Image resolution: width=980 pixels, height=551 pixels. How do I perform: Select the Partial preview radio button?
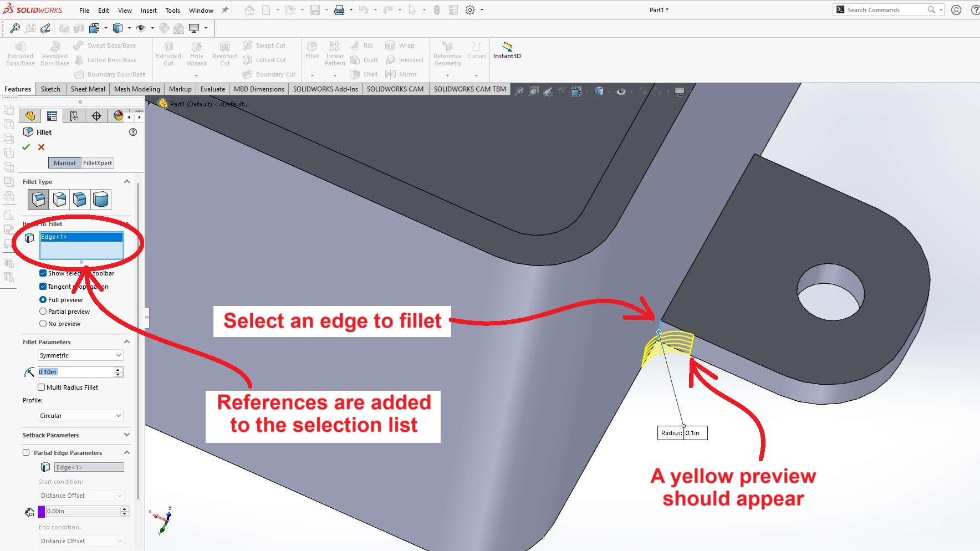pyautogui.click(x=43, y=312)
